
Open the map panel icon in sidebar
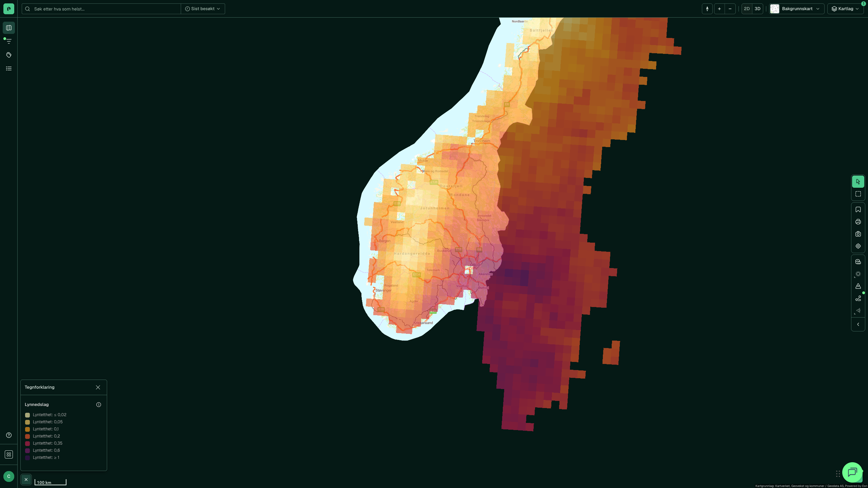coord(9,28)
